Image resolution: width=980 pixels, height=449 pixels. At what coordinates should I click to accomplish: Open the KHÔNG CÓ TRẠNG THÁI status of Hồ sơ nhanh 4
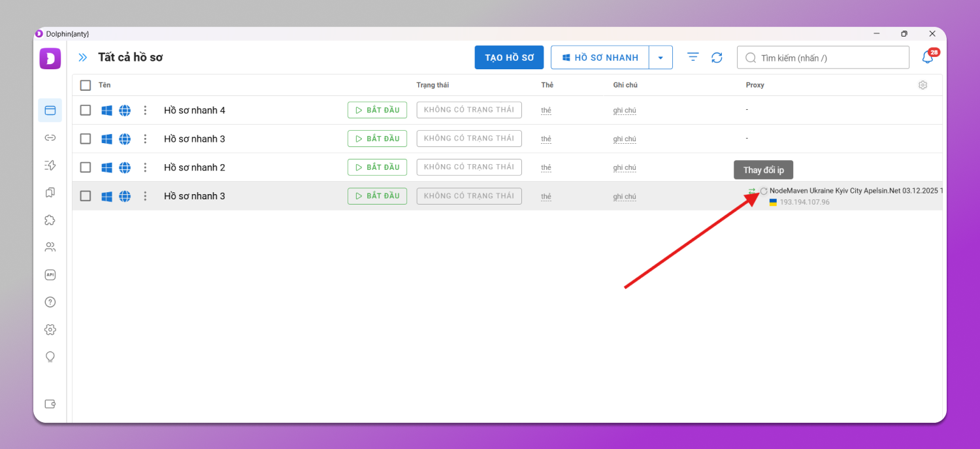point(468,110)
